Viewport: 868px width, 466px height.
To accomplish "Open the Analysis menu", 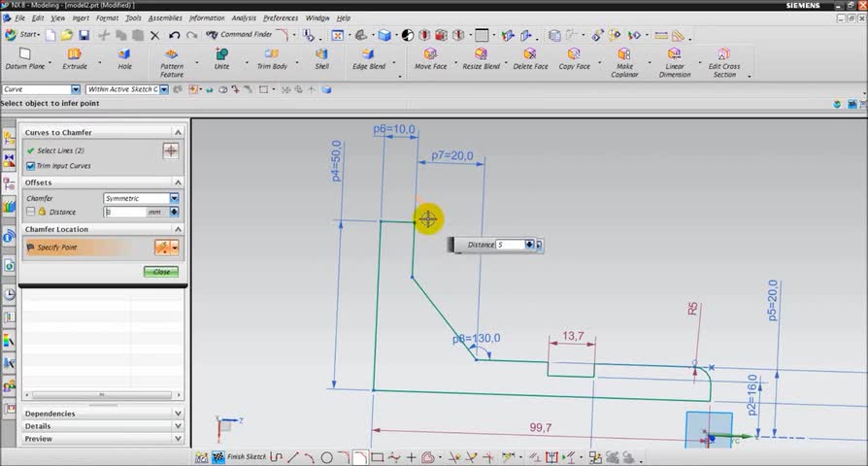I will [x=244, y=17].
